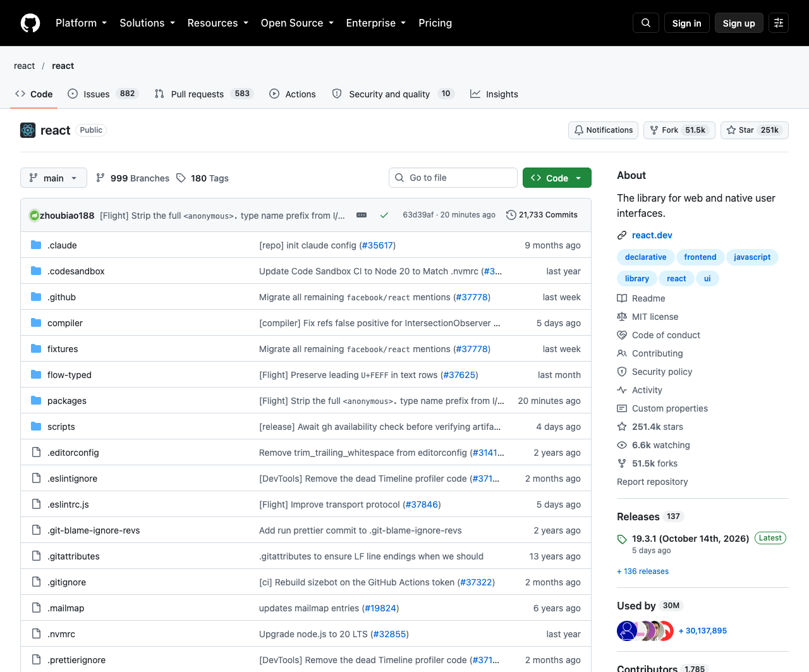Star the repository with Star button

(755, 130)
